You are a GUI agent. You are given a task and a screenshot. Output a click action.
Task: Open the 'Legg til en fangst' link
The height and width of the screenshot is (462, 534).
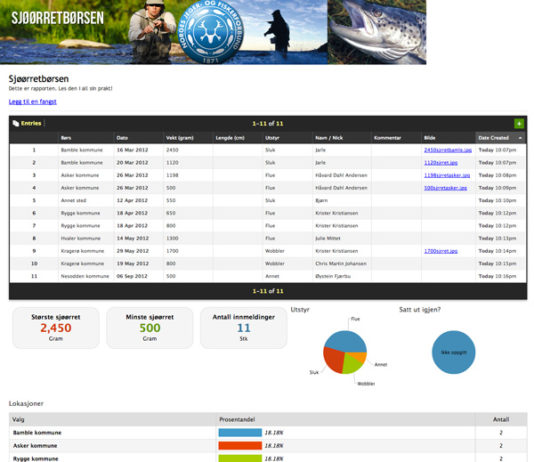pos(33,101)
